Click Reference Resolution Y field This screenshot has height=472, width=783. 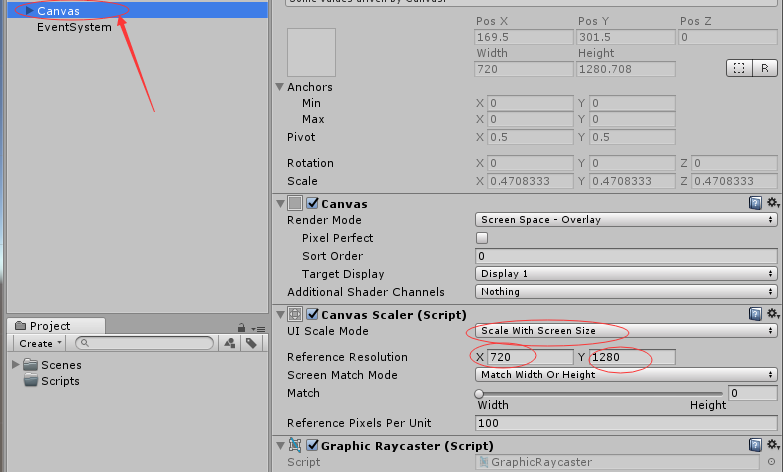(x=632, y=357)
